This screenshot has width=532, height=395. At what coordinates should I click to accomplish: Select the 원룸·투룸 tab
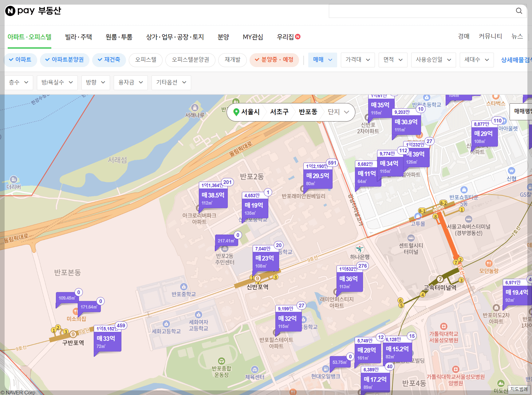pos(119,37)
